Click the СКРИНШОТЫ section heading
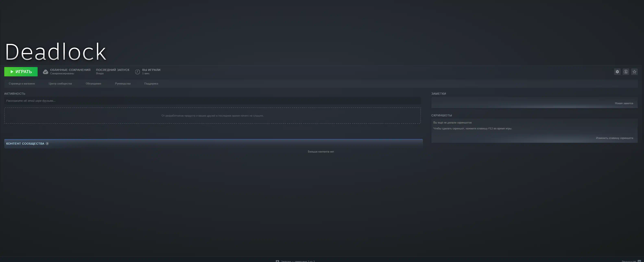 pyautogui.click(x=441, y=115)
